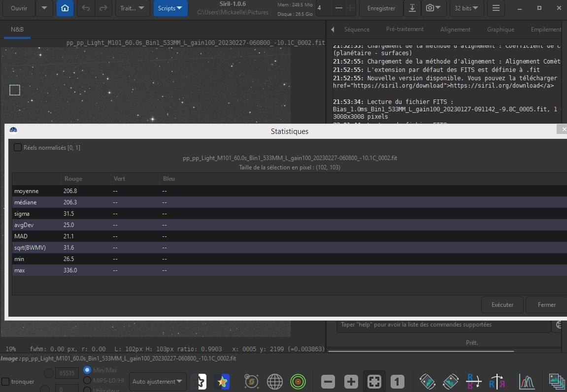Click the selection square on the image
The image size is (567, 392).
(x=14, y=90)
